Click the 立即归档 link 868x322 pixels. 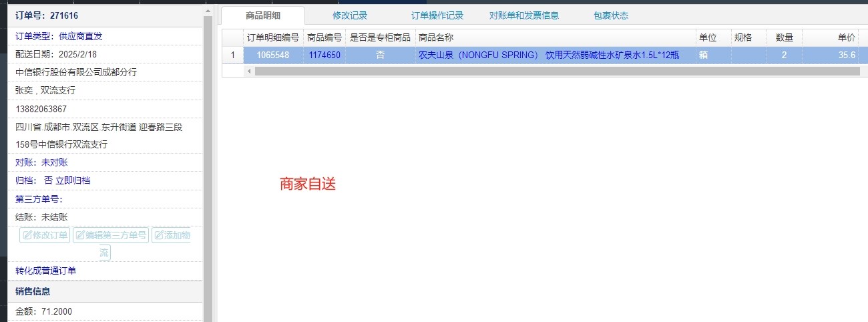point(73,180)
